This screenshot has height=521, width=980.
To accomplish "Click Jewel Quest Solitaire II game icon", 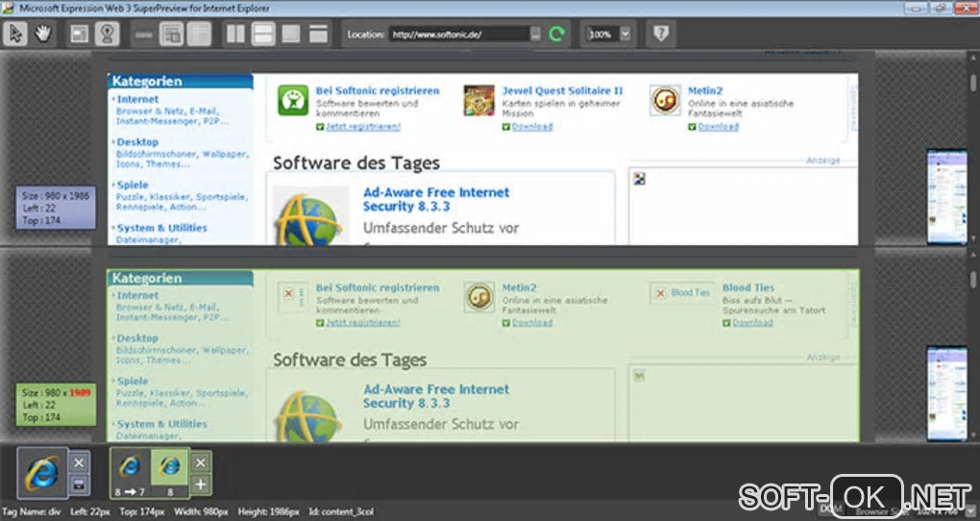I will (x=478, y=101).
